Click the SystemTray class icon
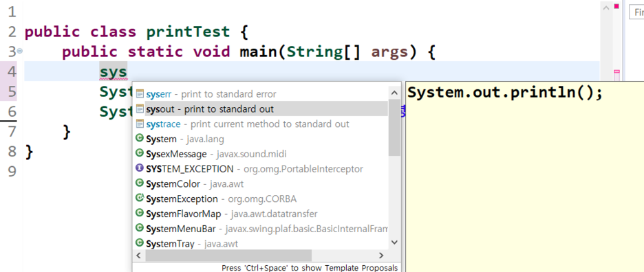The width and height of the screenshot is (644, 272). (x=140, y=243)
